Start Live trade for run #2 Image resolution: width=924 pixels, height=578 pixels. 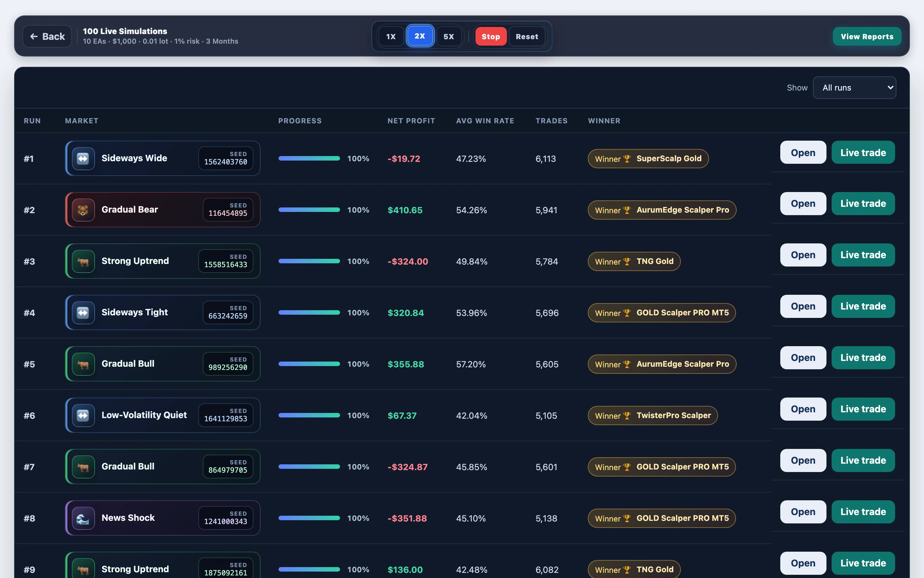click(863, 203)
